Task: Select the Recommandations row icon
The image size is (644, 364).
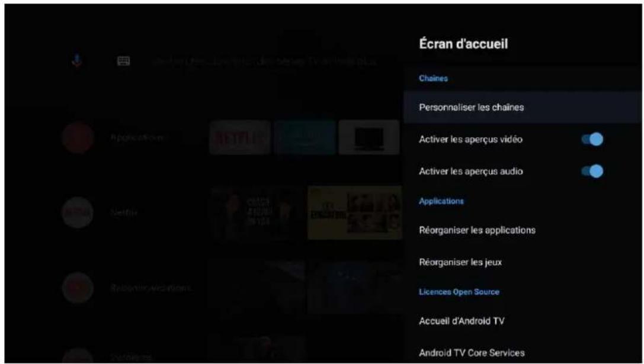Action: click(x=78, y=288)
